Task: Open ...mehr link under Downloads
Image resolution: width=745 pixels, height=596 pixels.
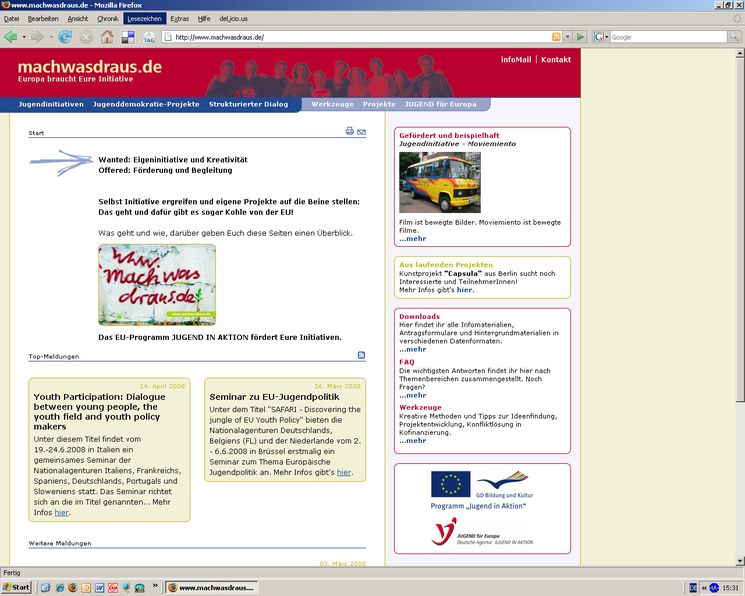Action: [x=412, y=349]
